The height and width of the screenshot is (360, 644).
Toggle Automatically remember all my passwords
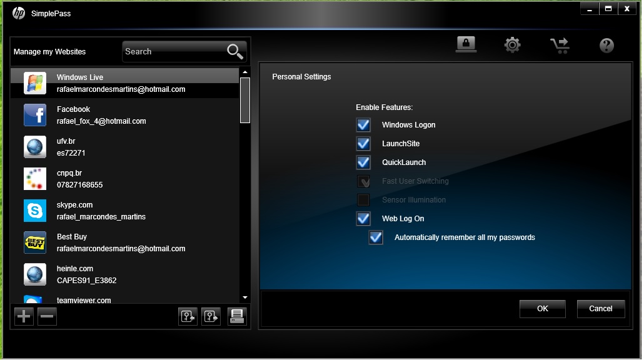pyautogui.click(x=376, y=237)
